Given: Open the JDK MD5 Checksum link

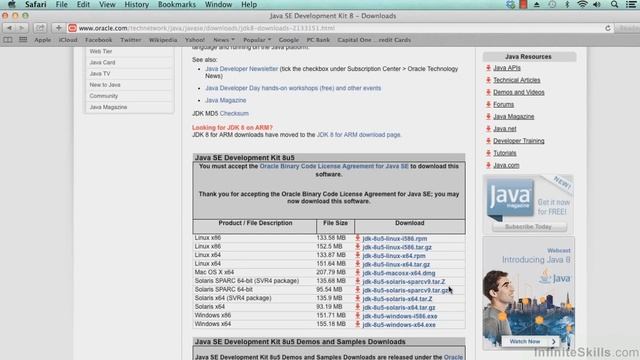Looking at the screenshot, I should pos(234,113).
